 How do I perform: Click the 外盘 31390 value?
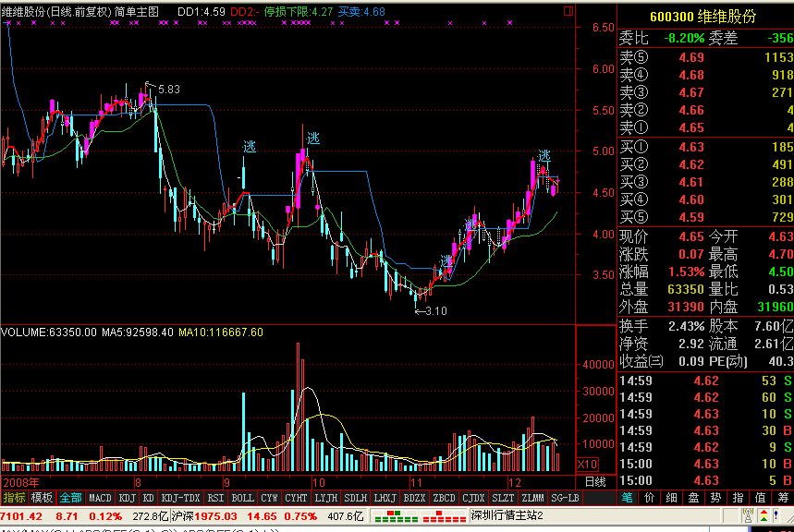(x=686, y=307)
